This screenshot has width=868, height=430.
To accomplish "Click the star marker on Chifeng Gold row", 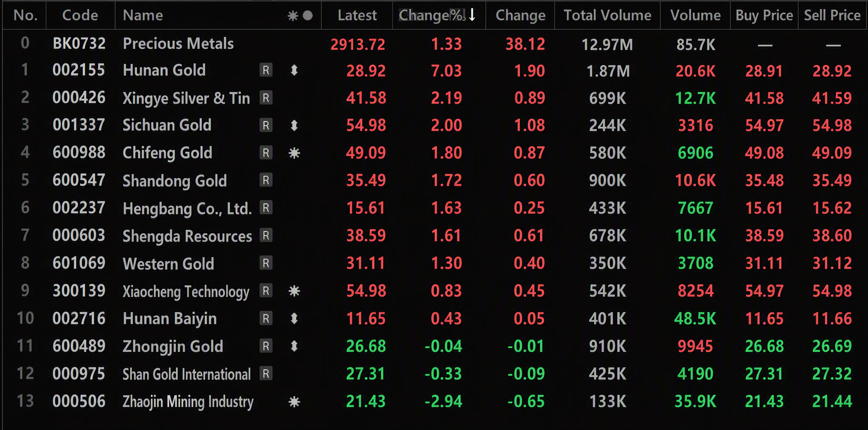I will (294, 153).
